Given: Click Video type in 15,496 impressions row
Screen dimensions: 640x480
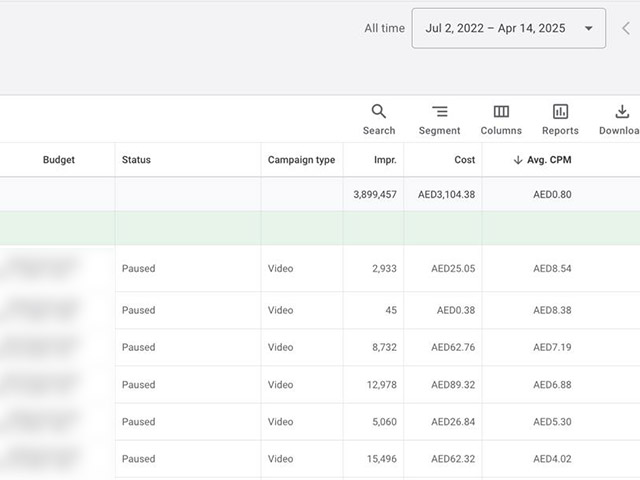Looking at the screenshot, I should pos(280,459).
